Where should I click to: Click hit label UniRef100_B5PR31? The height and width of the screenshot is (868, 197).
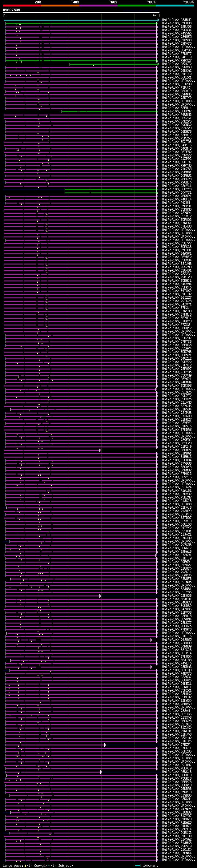176,206
